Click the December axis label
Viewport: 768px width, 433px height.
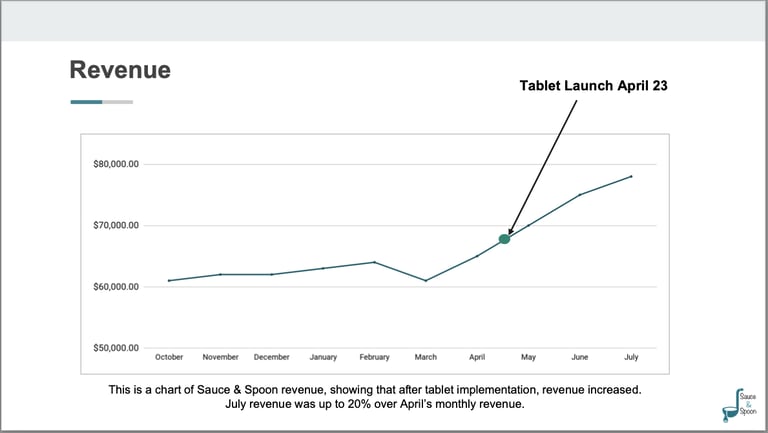tap(271, 357)
